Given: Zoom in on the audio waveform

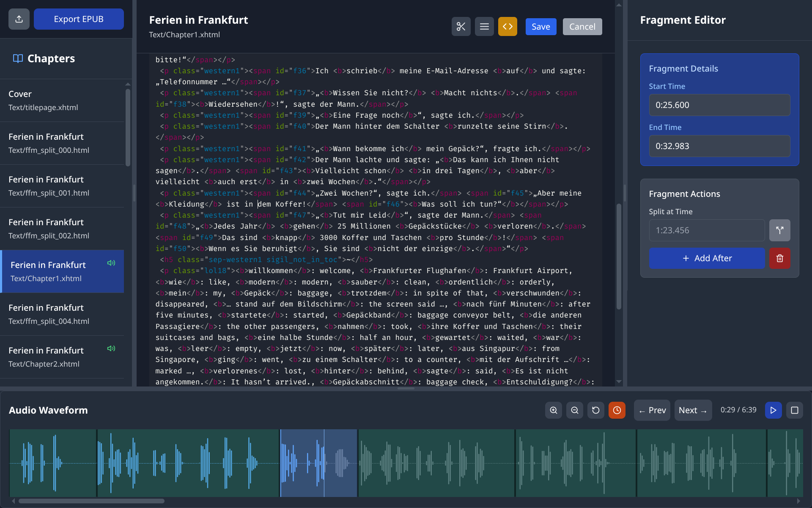Looking at the screenshot, I should [553, 410].
